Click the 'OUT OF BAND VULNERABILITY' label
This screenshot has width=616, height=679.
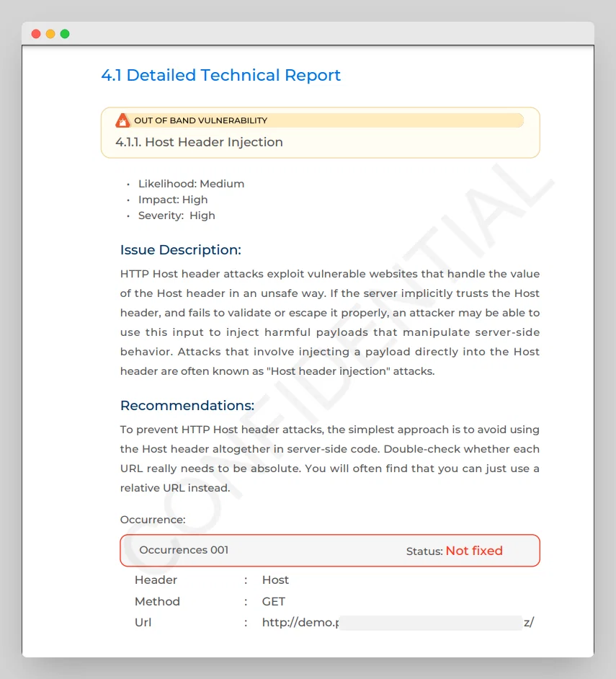tap(200, 120)
